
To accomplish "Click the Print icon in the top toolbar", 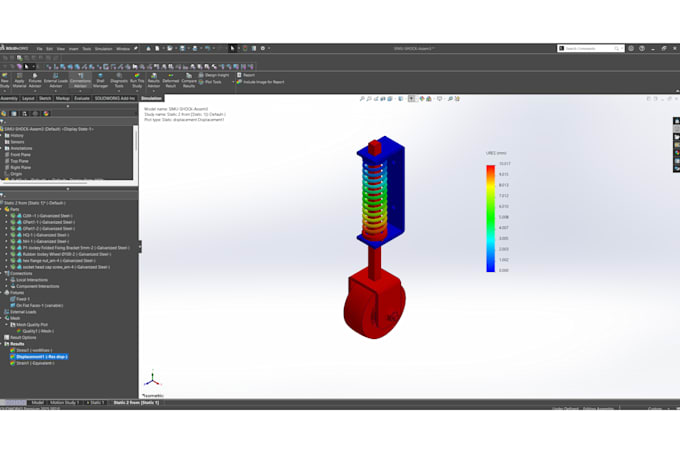I will coord(195,49).
